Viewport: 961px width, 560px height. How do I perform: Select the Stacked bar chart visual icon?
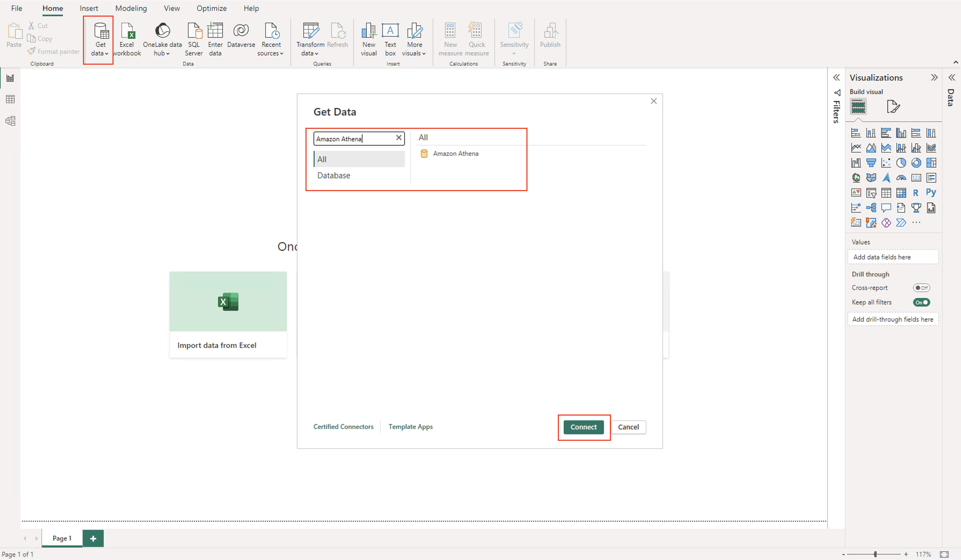pos(856,133)
